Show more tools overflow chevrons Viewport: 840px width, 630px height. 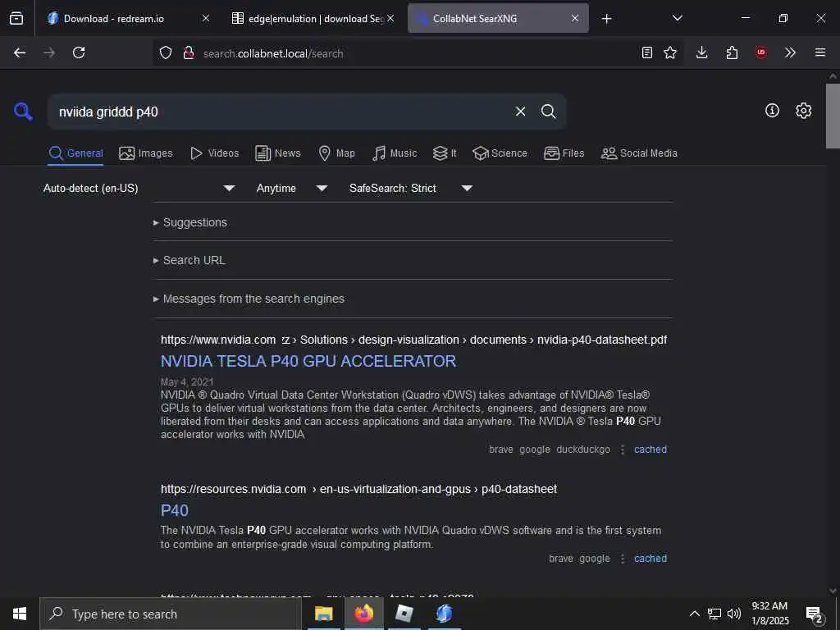(x=790, y=52)
